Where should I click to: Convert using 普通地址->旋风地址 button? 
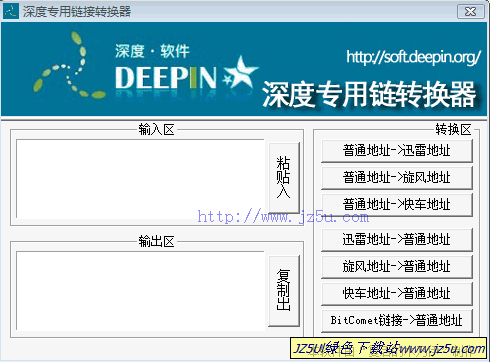[397, 178]
